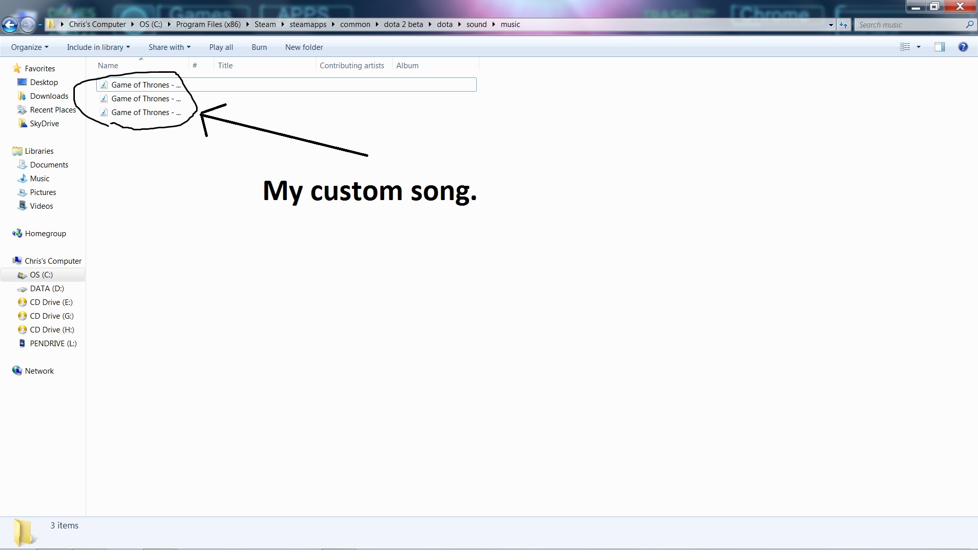Sort by the Title column header

click(x=225, y=66)
